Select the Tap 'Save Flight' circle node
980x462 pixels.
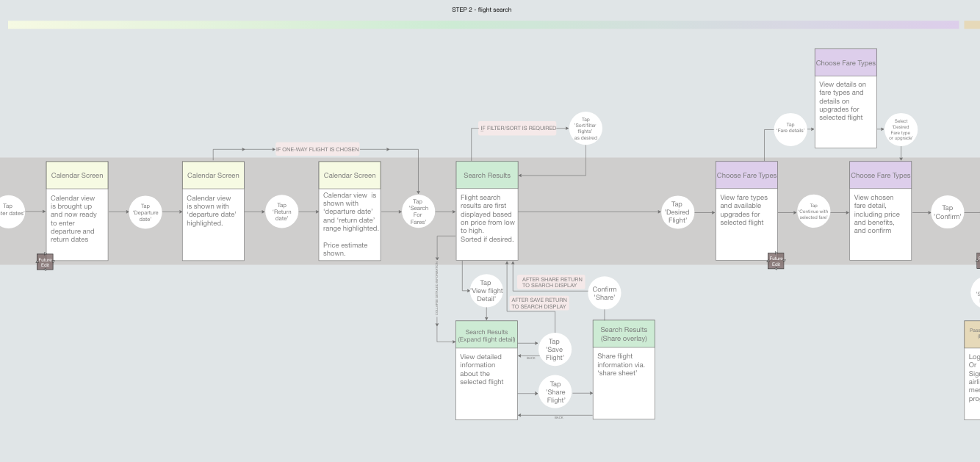point(555,350)
